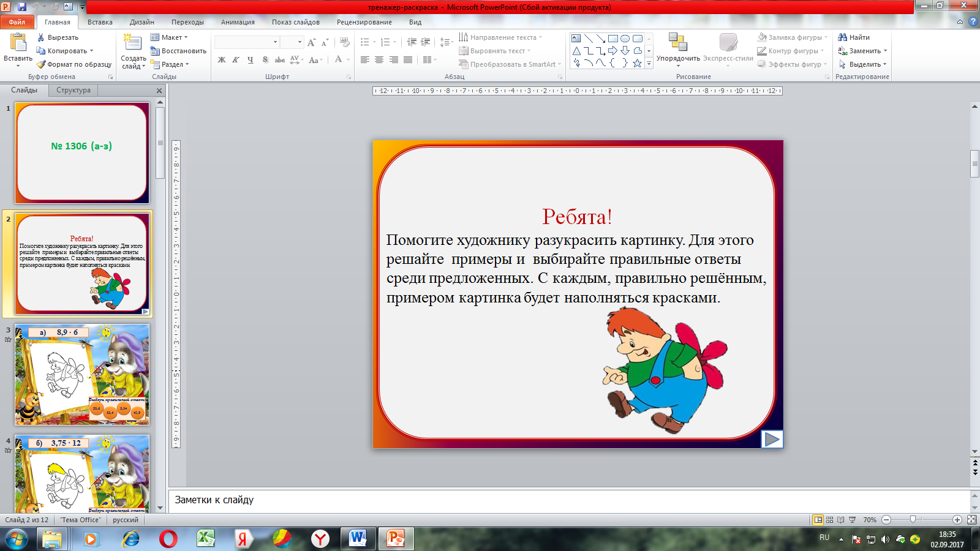Click the increase indent icon
The image size is (980, 551).
pyautogui.click(x=426, y=42)
